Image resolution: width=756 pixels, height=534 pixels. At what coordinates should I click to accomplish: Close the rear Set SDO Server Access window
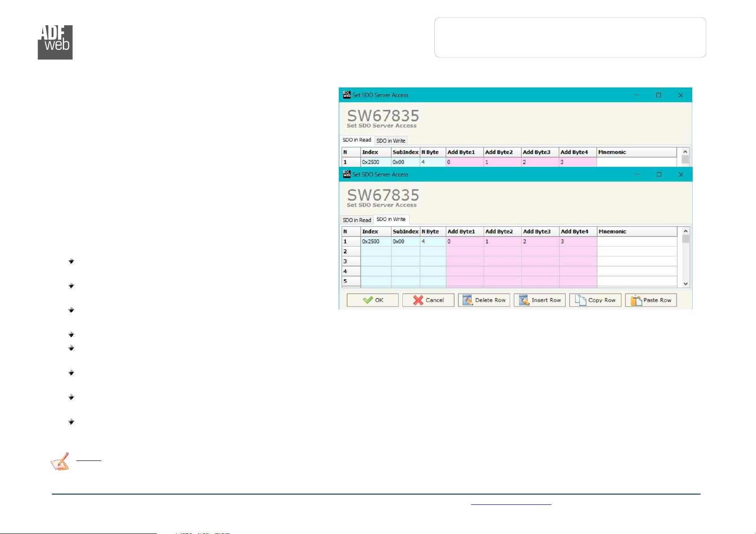pos(681,95)
